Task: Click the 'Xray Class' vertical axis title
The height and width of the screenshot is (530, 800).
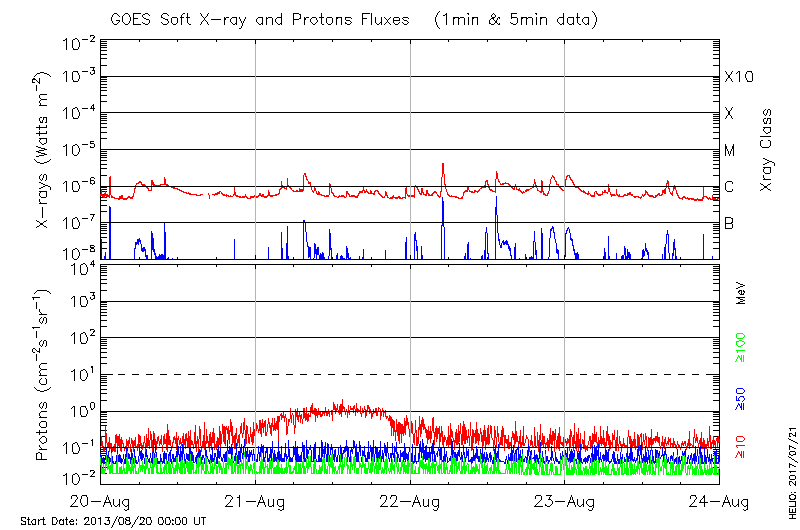Action: pyautogui.click(x=767, y=150)
